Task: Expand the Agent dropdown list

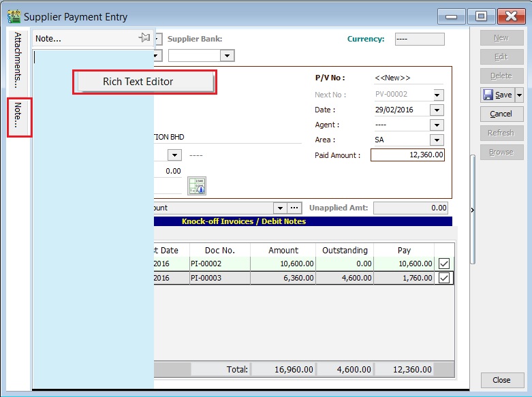Action: click(437, 125)
